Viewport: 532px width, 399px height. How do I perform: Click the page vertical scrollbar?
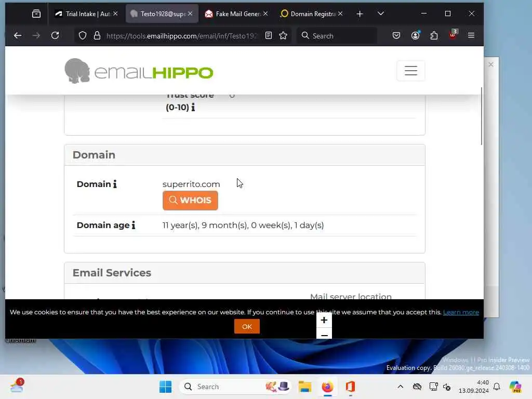click(481, 116)
